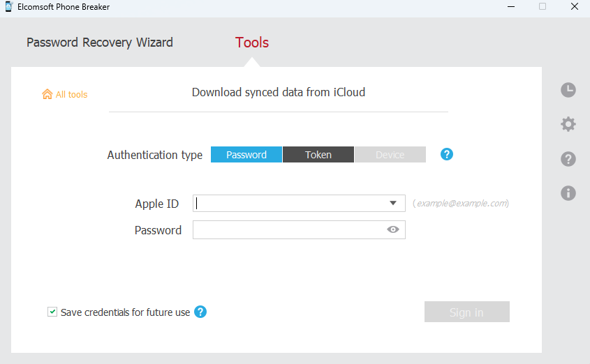Click the home icon beside All tools
590x364 pixels.
coord(47,94)
